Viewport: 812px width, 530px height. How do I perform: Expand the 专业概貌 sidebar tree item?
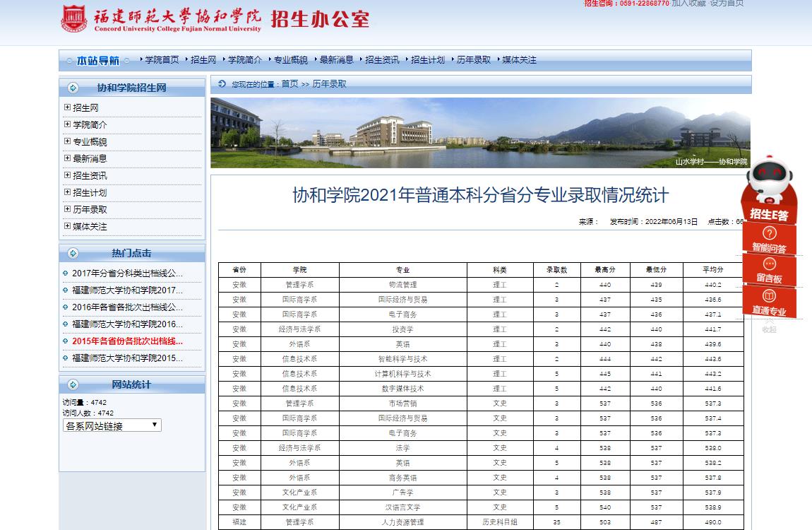tap(67, 141)
